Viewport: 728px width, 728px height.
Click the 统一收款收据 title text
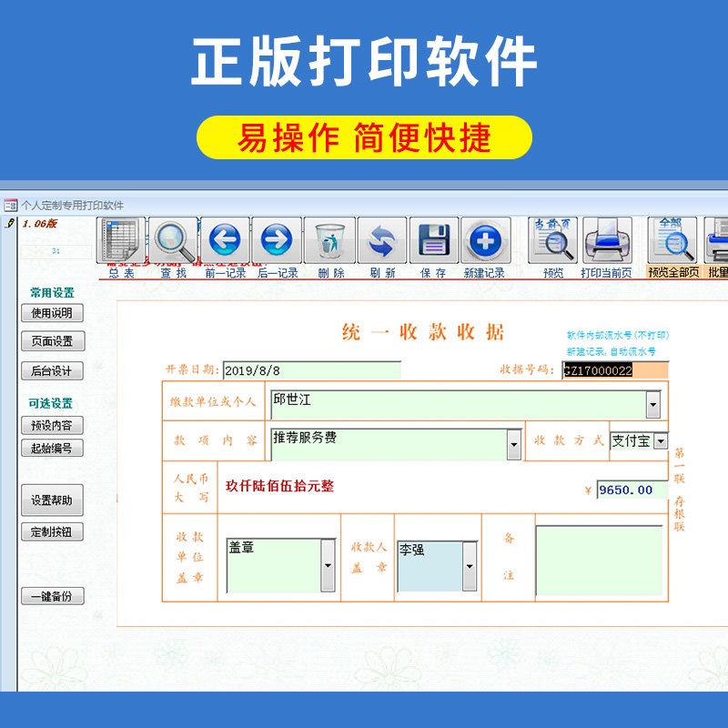423,332
